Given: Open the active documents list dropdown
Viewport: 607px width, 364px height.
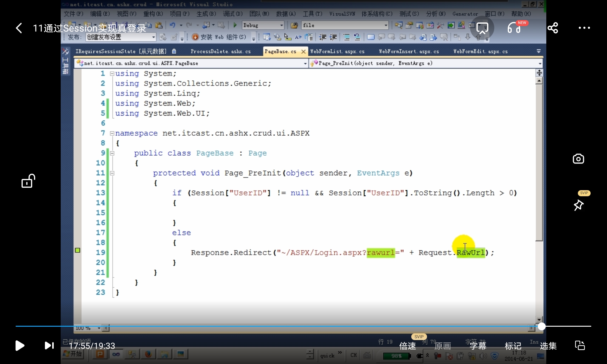Looking at the screenshot, I should [539, 51].
